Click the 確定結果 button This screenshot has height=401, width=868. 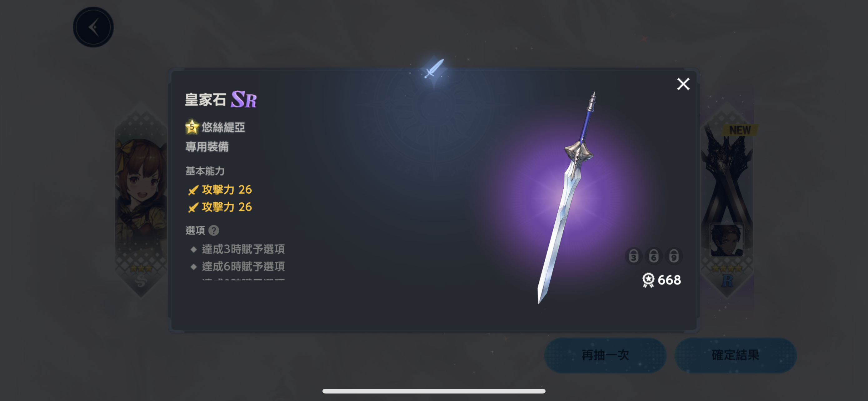click(x=735, y=355)
